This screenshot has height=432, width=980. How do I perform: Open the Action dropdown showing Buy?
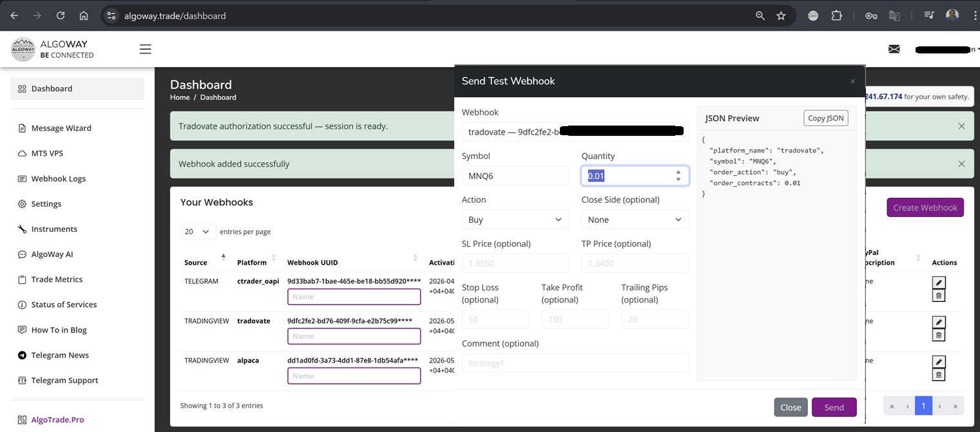[515, 220]
